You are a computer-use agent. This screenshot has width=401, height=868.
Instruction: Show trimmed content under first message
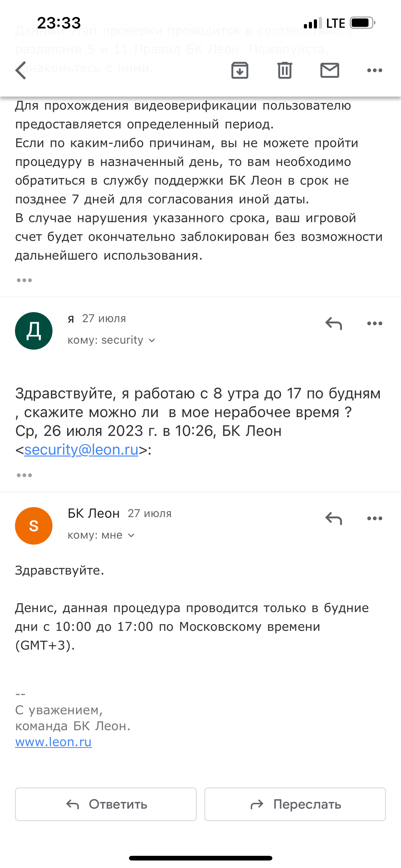24,280
